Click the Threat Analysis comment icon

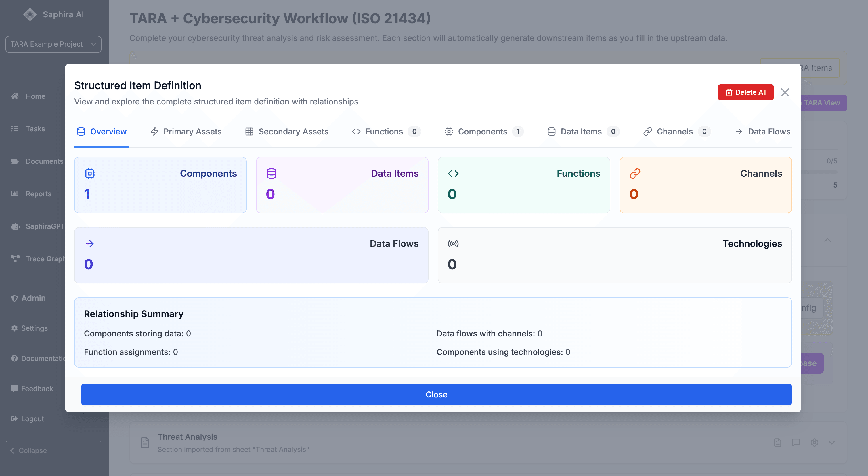pyautogui.click(x=796, y=442)
